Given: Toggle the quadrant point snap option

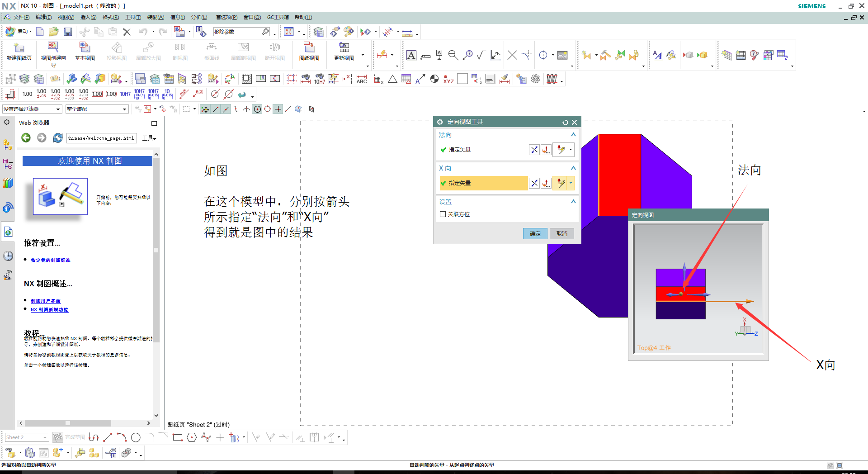Looking at the screenshot, I should coord(268,109).
